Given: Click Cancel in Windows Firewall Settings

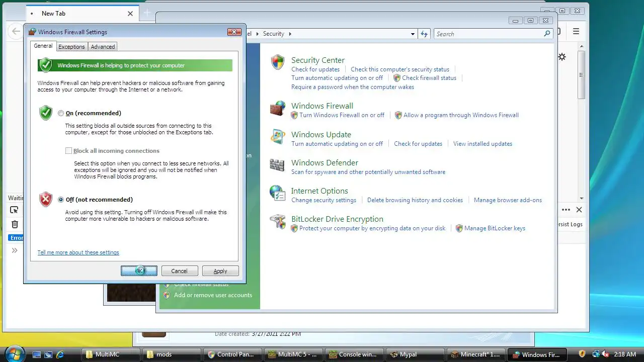Looking at the screenshot, I should (x=179, y=271).
